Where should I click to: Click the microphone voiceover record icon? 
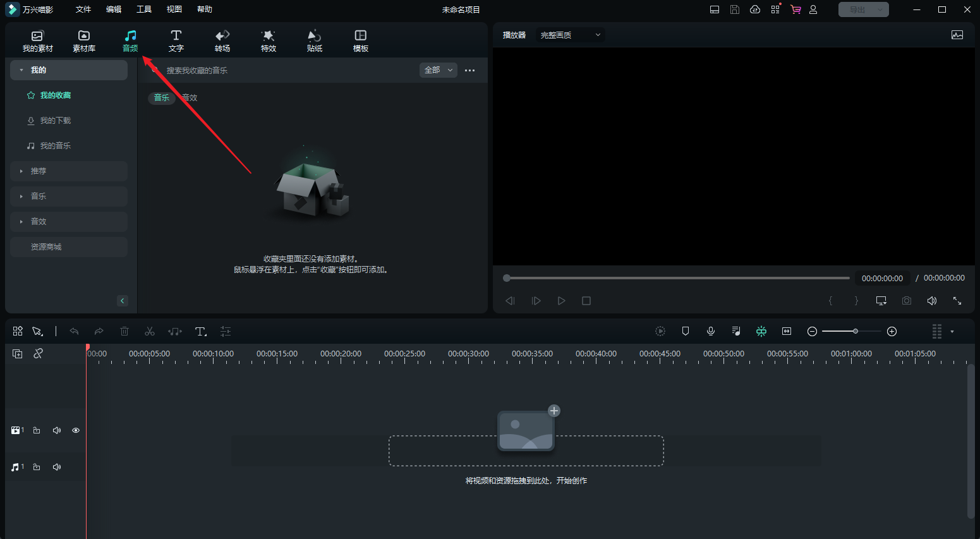click(711, 331)
